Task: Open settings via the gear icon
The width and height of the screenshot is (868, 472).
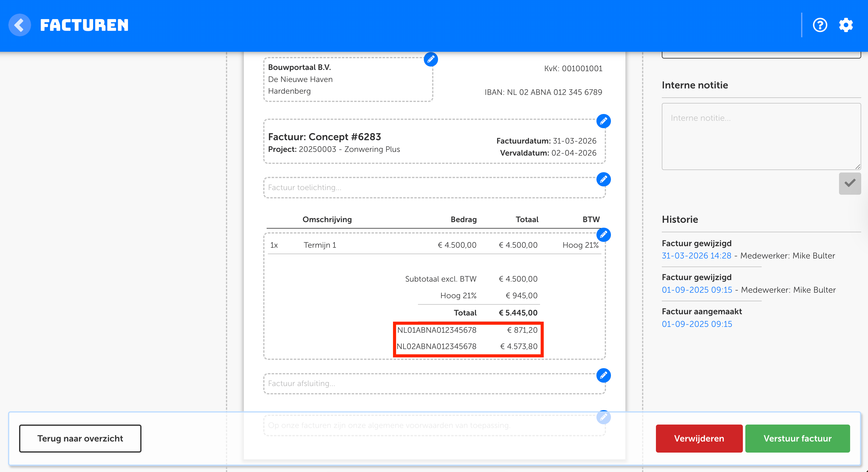Action: pos(846,25)
